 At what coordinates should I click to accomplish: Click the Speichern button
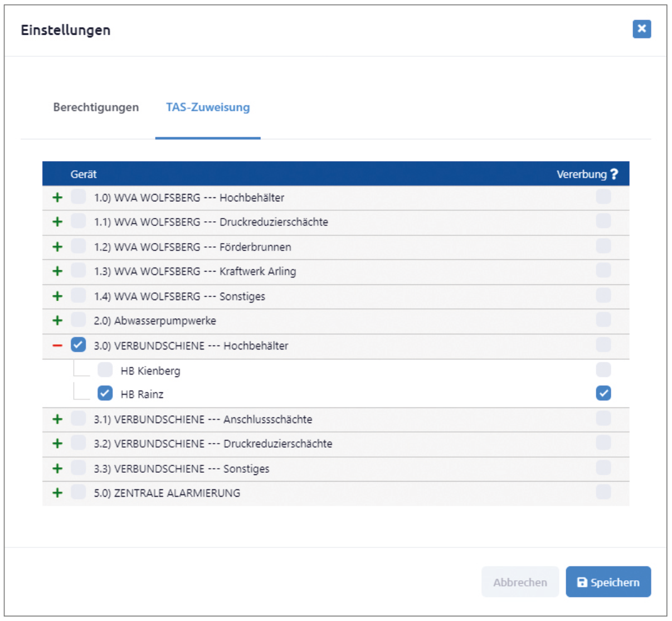608,582
